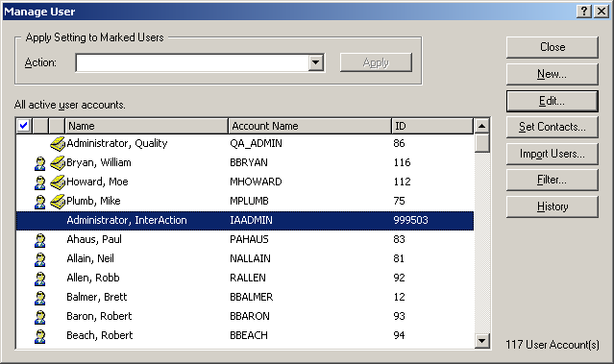Click the account name BBEACH

(249, 335)
